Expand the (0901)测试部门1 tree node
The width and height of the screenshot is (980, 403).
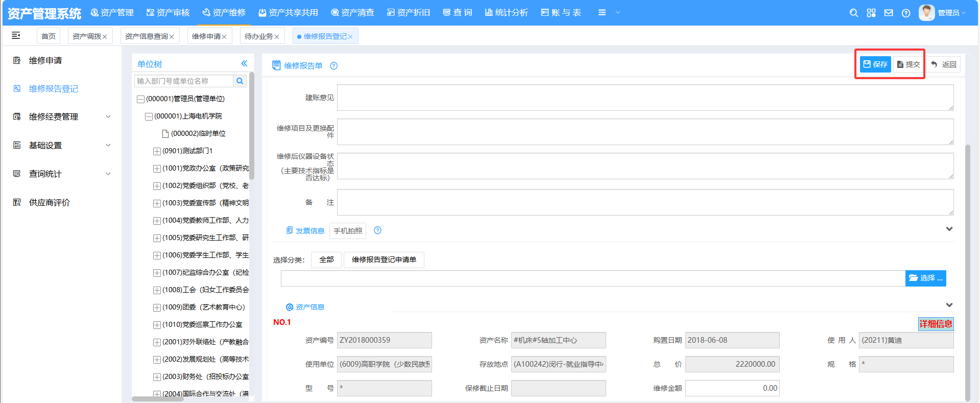point(157,151)
